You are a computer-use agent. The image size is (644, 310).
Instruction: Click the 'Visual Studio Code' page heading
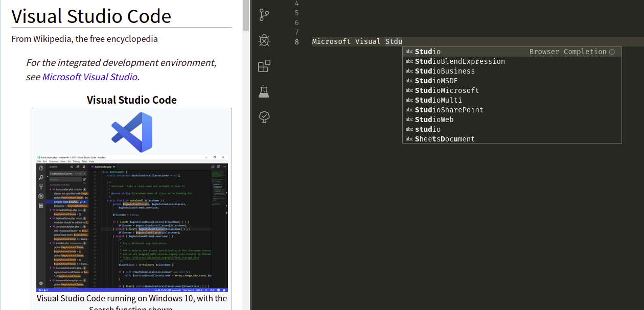pyautogui.click(x=91, y=16)
